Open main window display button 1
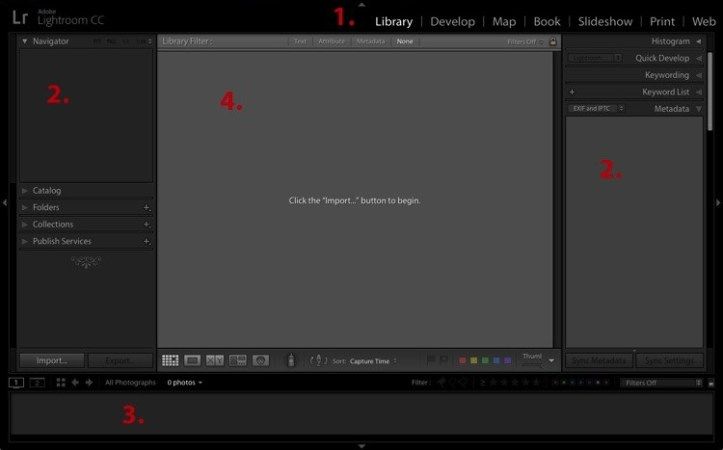This screenshot has height=450, width=723. pyautogui.click(x=16, y=382)
